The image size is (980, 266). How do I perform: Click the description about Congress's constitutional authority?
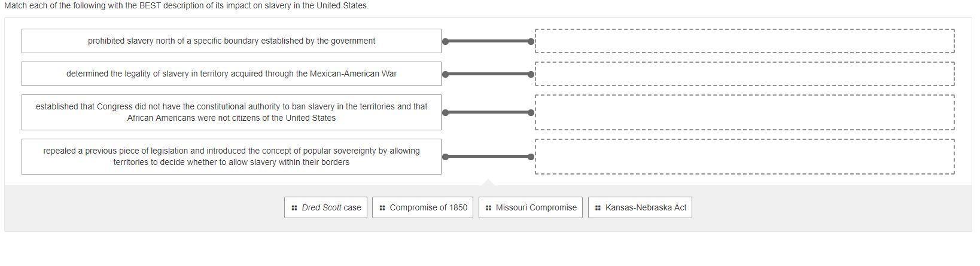coord(232,112)
